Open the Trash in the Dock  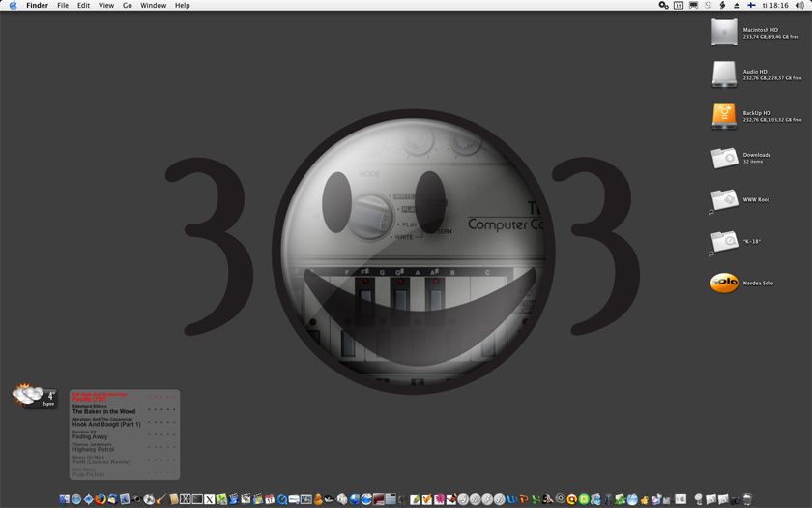coord(747,499)
